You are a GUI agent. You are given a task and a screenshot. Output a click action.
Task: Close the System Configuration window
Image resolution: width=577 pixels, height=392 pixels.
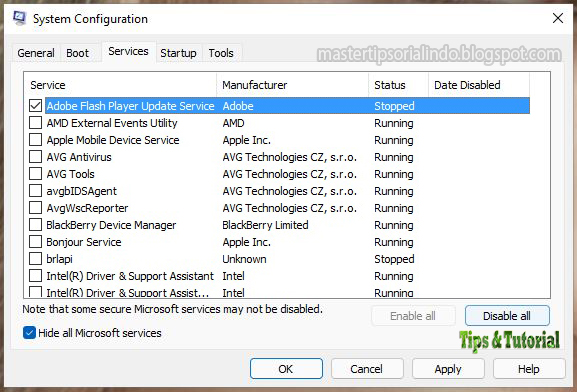(x=558, y=18)
